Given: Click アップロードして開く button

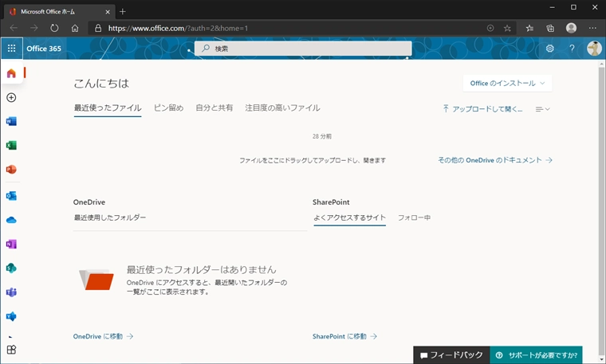Looking at the screenshot, I should tap(482, 109).
